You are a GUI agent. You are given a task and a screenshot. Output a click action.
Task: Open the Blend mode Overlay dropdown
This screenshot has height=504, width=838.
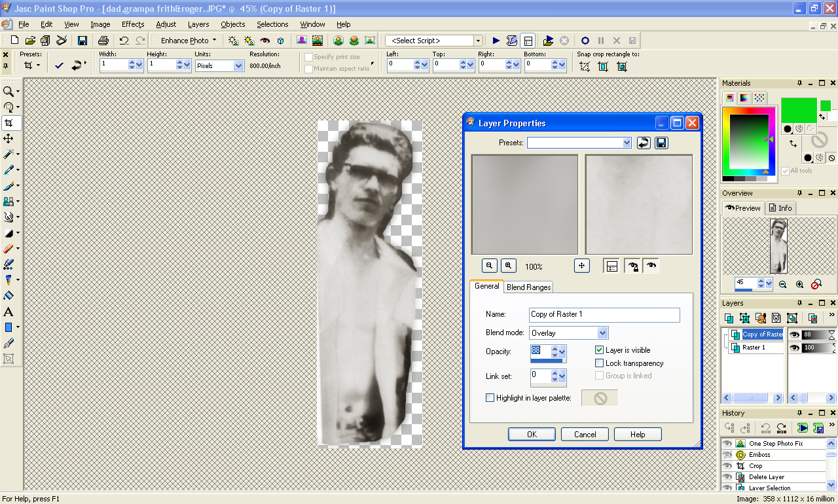pyautogui.click(x=603, y=333)
